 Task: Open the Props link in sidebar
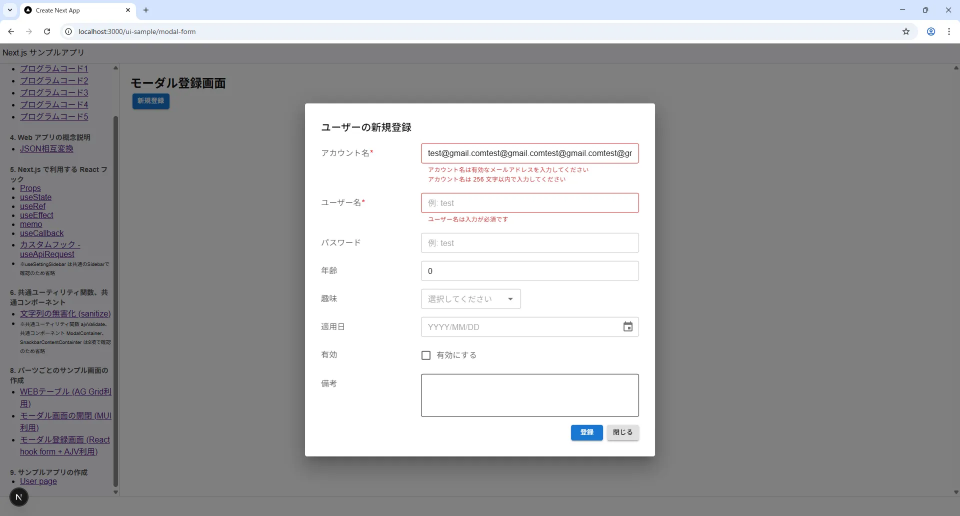[x=30, y=188]
